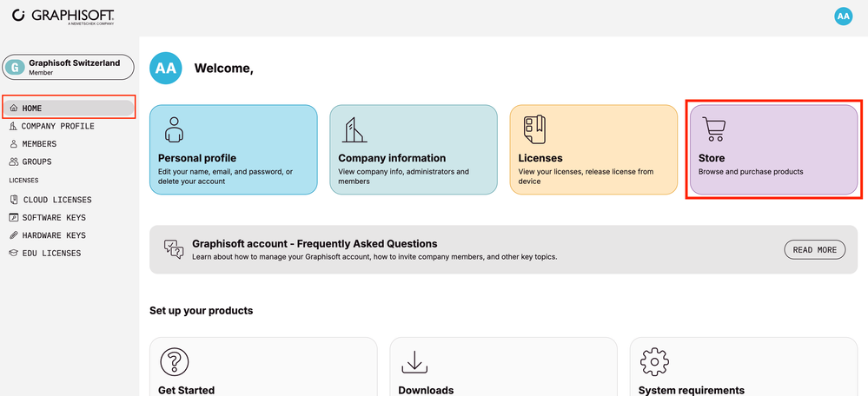Click 'Browse and purchase products' text

click(751, 171)
